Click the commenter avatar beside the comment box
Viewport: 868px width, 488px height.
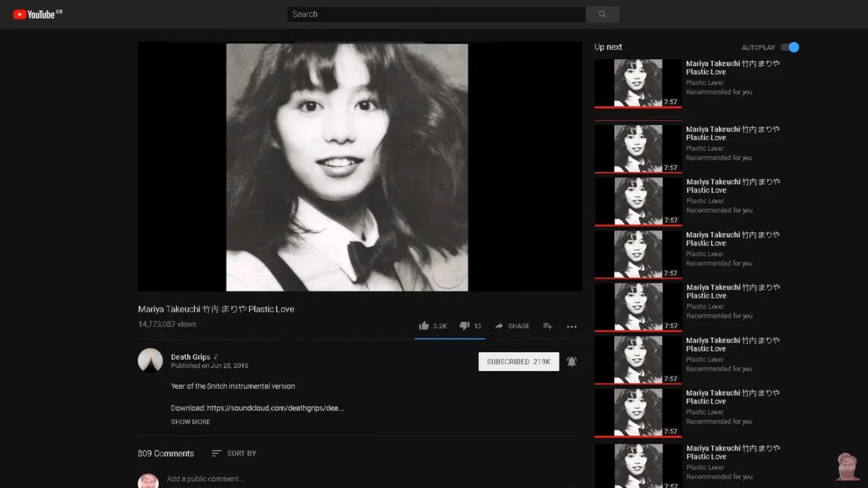[148, 478]
